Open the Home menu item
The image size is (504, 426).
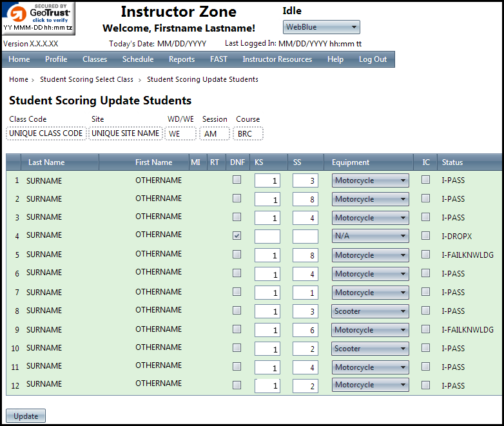point(19,59)
